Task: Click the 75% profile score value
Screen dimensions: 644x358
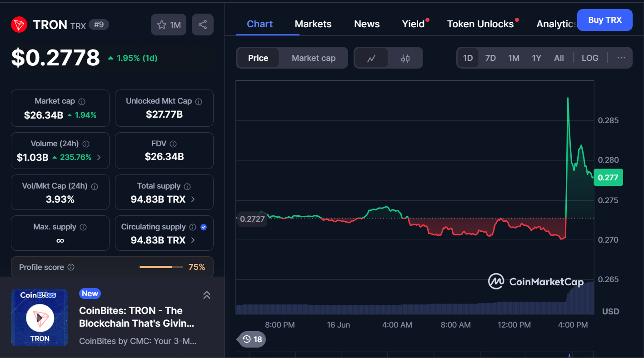Action: [197, 267]
